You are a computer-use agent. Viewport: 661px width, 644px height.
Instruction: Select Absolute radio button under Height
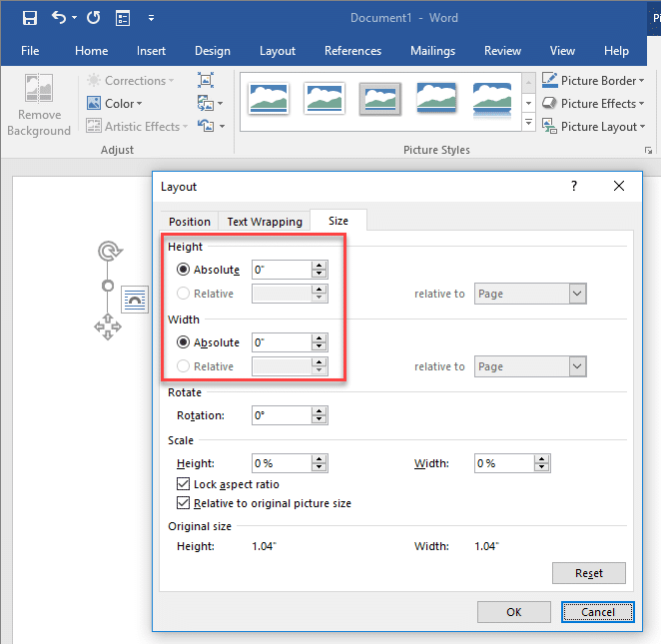tap(183, 270)
